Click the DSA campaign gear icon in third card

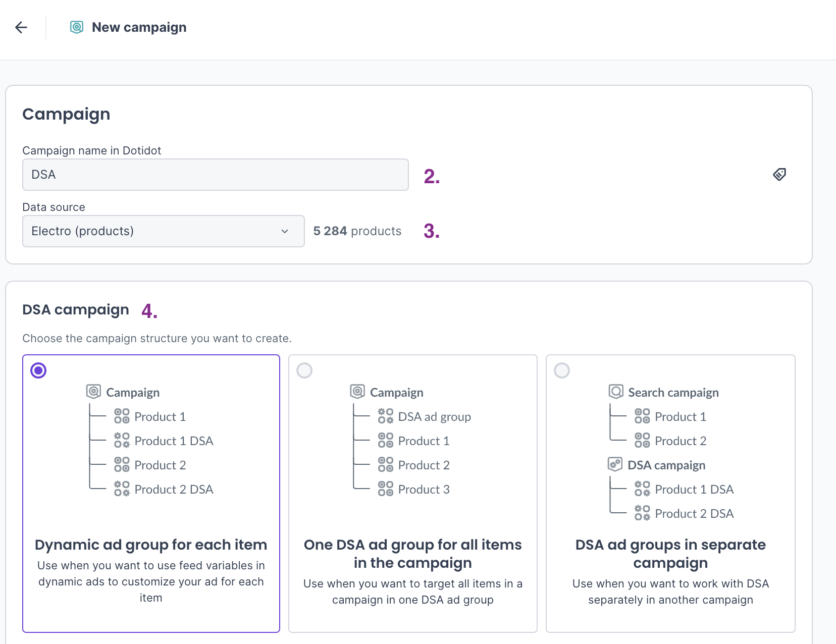(x=615, y=464)
